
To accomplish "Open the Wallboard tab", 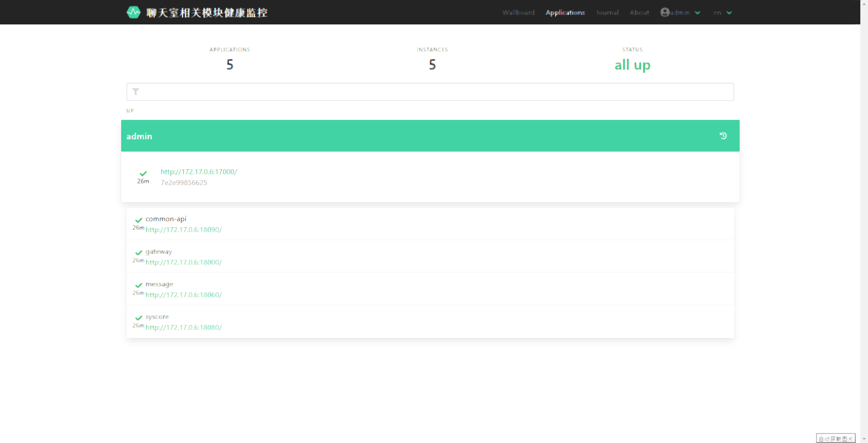I will point(518,13).
